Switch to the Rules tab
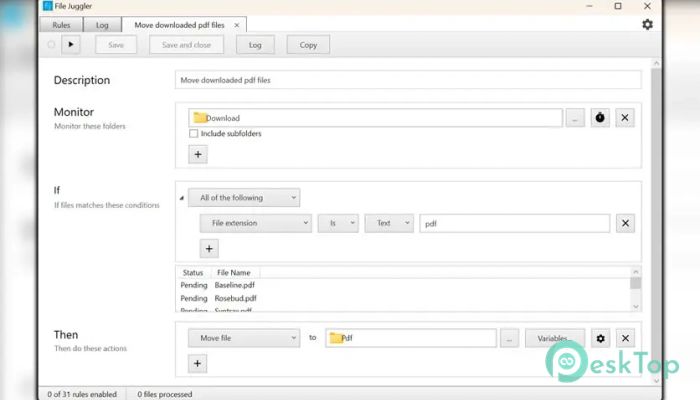The width and height of the screenshot is (700, 400). (x=61, y=25)
